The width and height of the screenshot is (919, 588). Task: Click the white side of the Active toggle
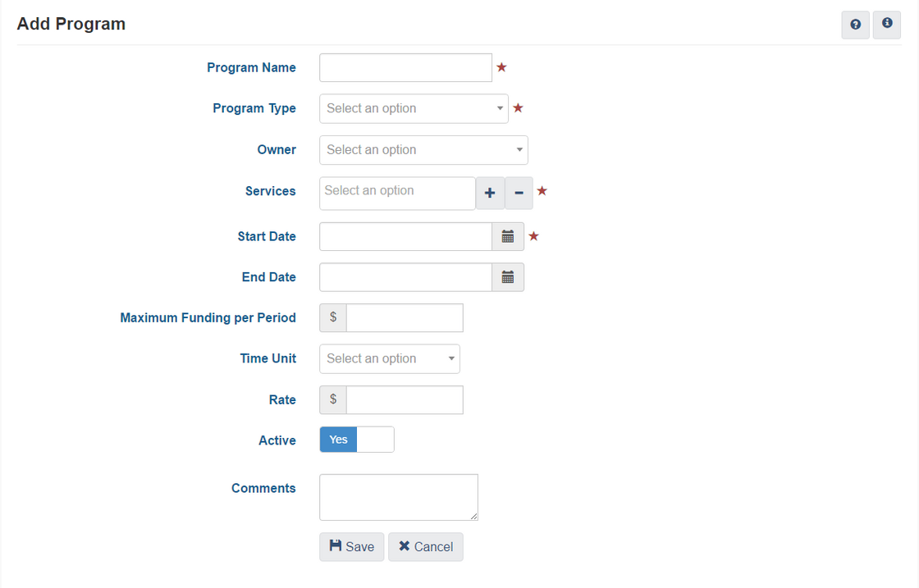(376, 440)
